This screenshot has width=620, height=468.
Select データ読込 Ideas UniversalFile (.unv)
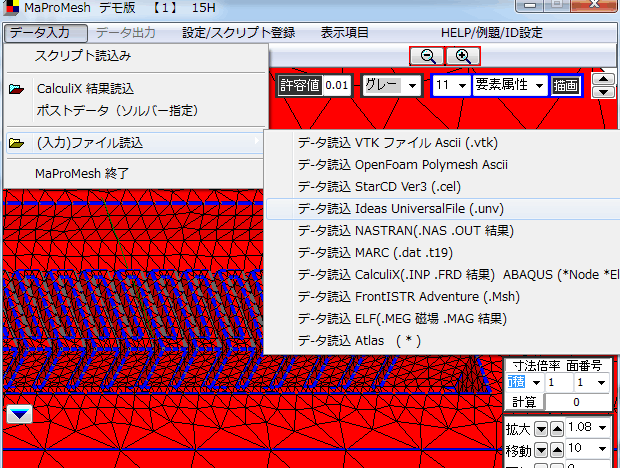(x=443, y=209)
